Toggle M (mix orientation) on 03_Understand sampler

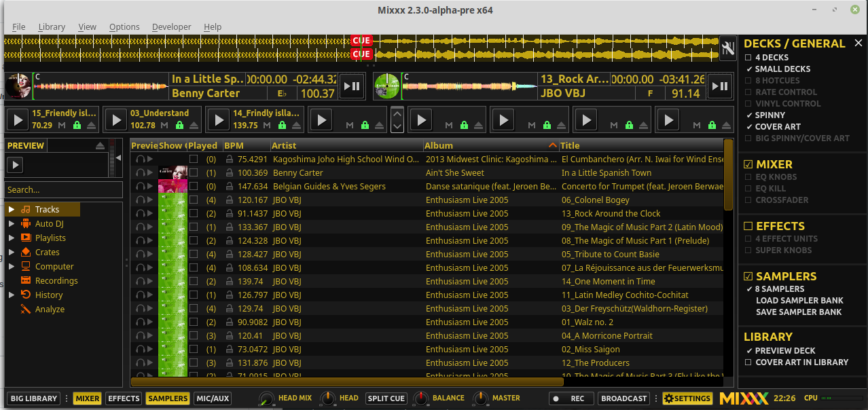[165, 126]
